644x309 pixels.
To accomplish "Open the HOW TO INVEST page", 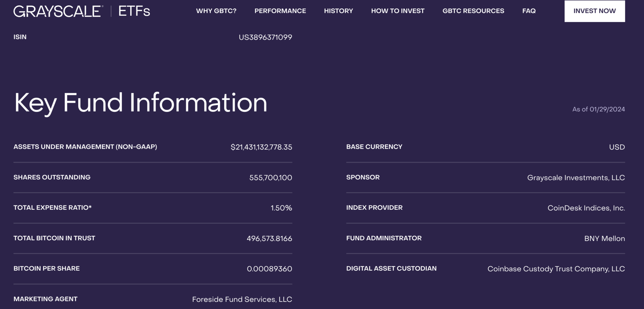I will [x=397, y=11].
